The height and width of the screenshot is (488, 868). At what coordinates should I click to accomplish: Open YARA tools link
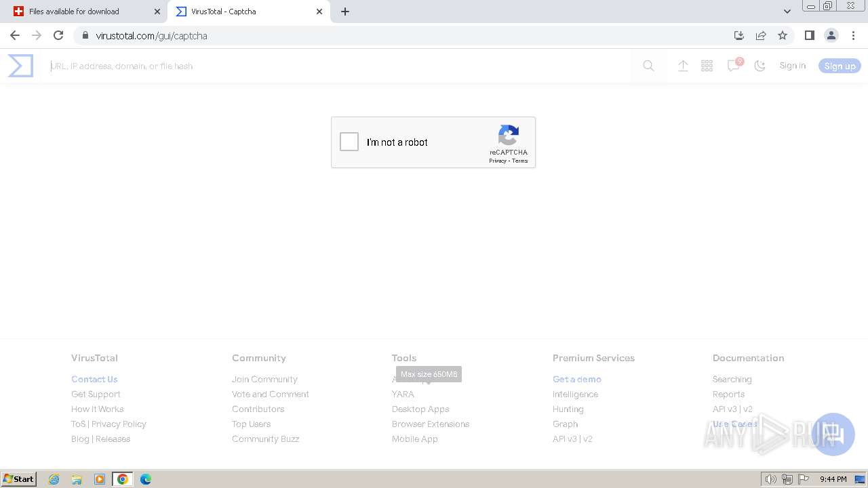pyautogui.click(x=403, y=394)
